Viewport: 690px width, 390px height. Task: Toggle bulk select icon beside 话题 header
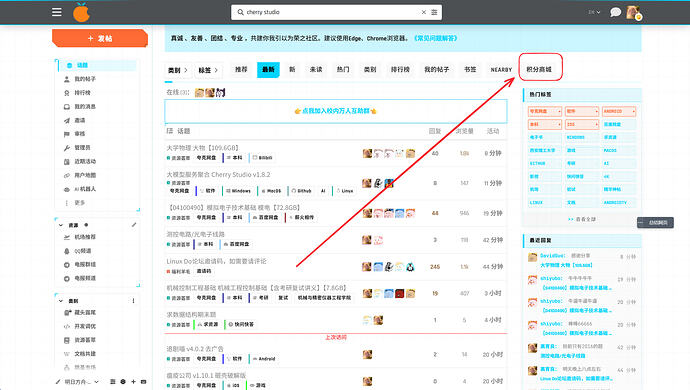coord(169,131)
